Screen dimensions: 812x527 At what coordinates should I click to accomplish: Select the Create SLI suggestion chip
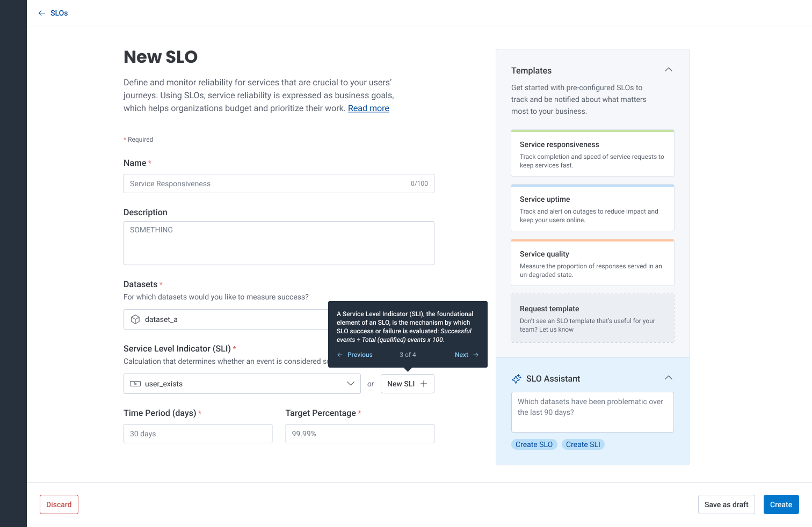[583, 444]
